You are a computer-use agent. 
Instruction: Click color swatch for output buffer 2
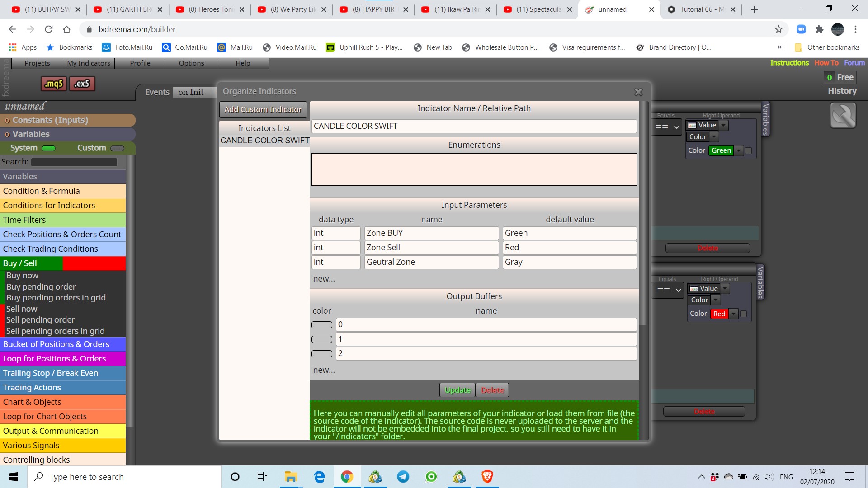pos(322,354)
